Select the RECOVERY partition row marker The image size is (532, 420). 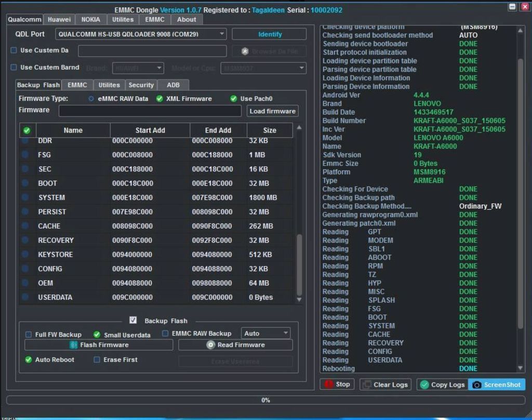click(x=25, y=240)
